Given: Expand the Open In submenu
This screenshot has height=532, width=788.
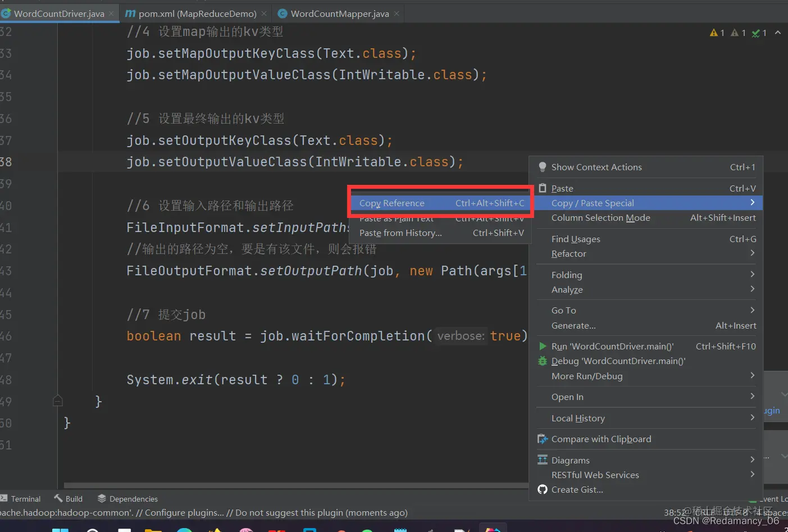Looking at the screenshot, I should click(x=753, y=396).
